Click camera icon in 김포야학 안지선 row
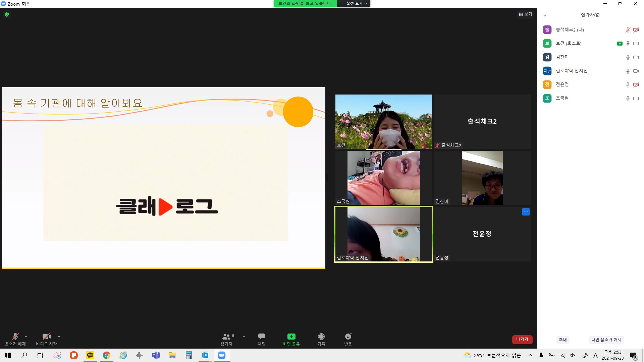The height and width of the screenshot is (362, 644). pyautogui.click(x=636, y=71)
